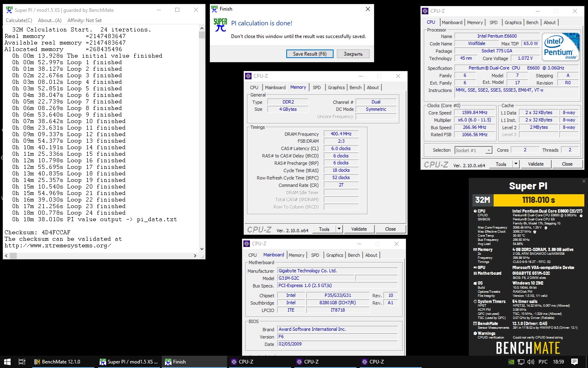The width and height of the screenshot is (588, 368).
Task: Click the title icon of the CPU-Z Processor window
Action: click(x=425, y=11)
